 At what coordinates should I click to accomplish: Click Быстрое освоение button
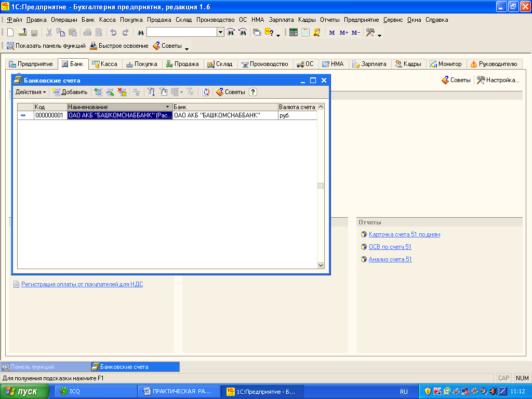[x=119, y=46]
